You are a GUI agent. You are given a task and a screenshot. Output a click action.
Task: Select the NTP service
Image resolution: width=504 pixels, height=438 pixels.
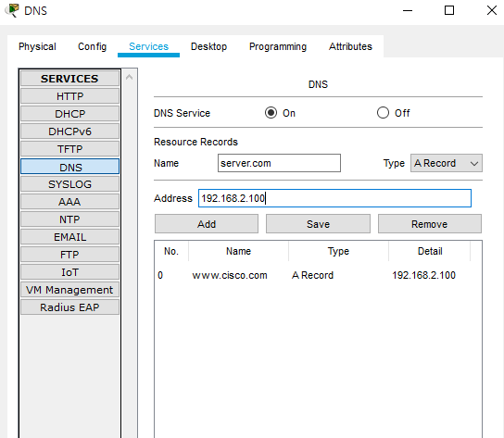click(69, 219)
